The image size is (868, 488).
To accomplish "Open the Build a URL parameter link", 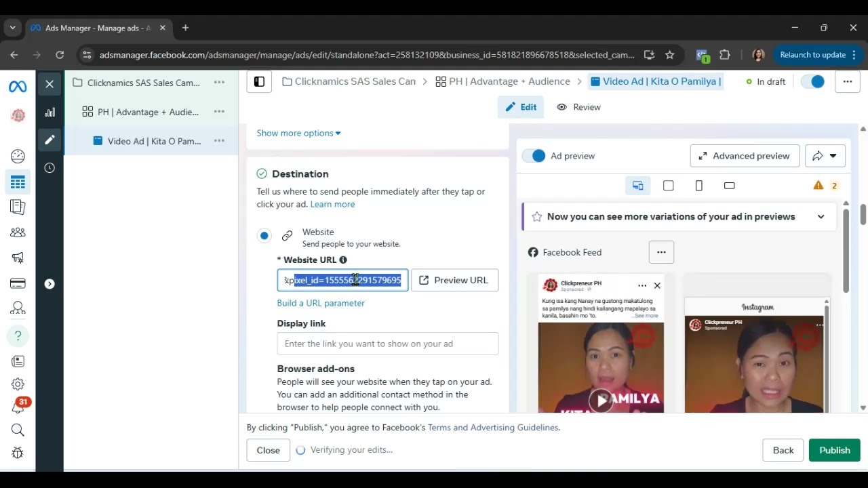I will click(321, 303).
